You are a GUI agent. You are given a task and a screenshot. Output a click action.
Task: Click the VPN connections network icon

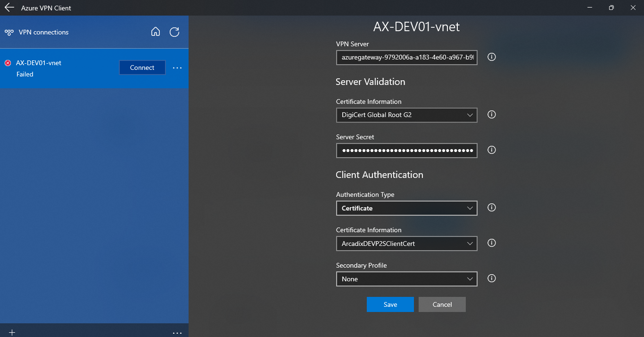[x=9, y=33]
